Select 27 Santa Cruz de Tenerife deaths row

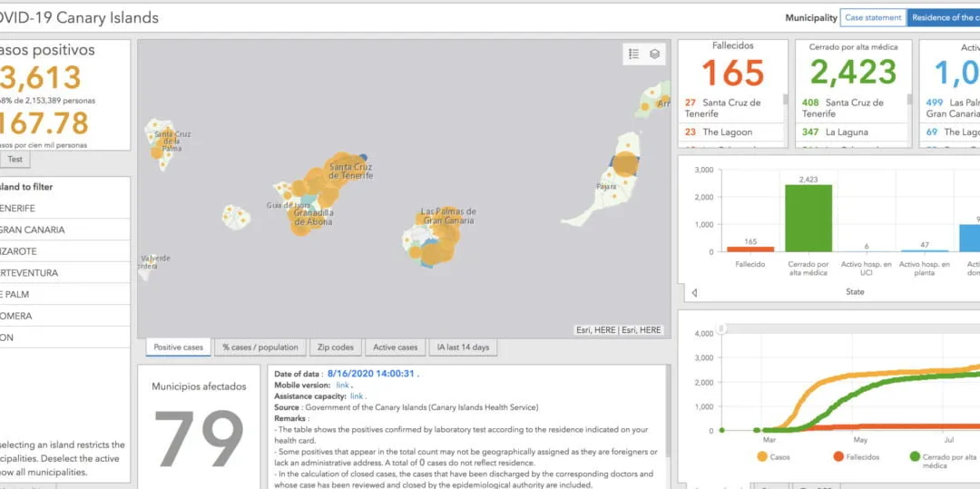click(x=730, y=108)
